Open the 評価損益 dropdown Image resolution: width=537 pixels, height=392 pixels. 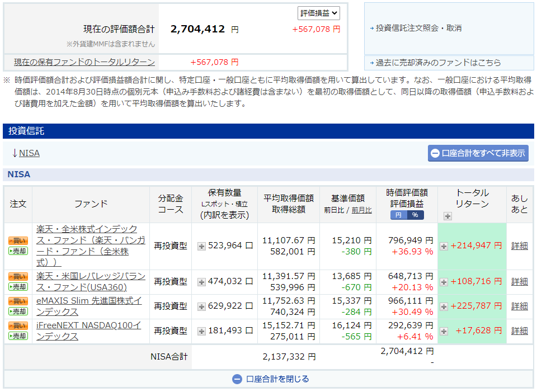(x=318, y=13)
